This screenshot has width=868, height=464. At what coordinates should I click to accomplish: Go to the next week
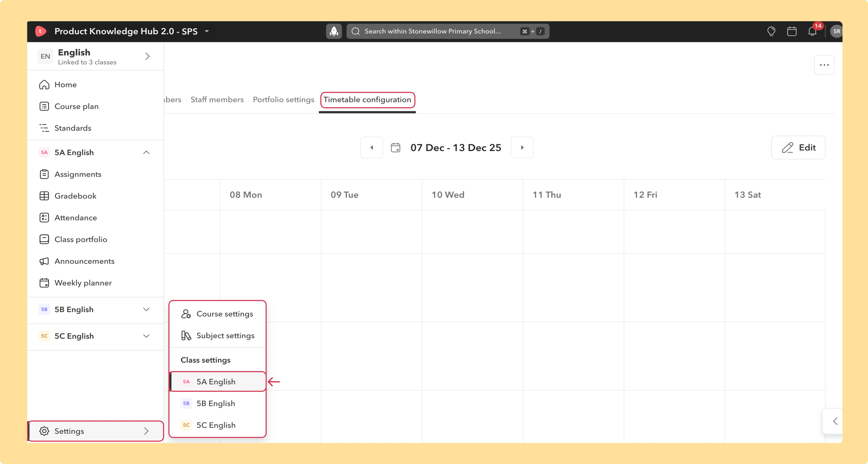click(x=522, y=147)
